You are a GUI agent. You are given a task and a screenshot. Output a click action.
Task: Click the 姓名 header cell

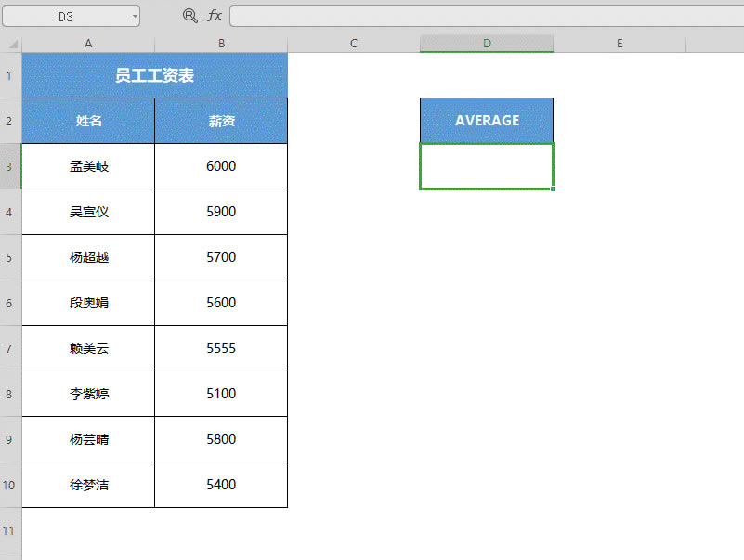pyautogui.click(x=88, y=121)
